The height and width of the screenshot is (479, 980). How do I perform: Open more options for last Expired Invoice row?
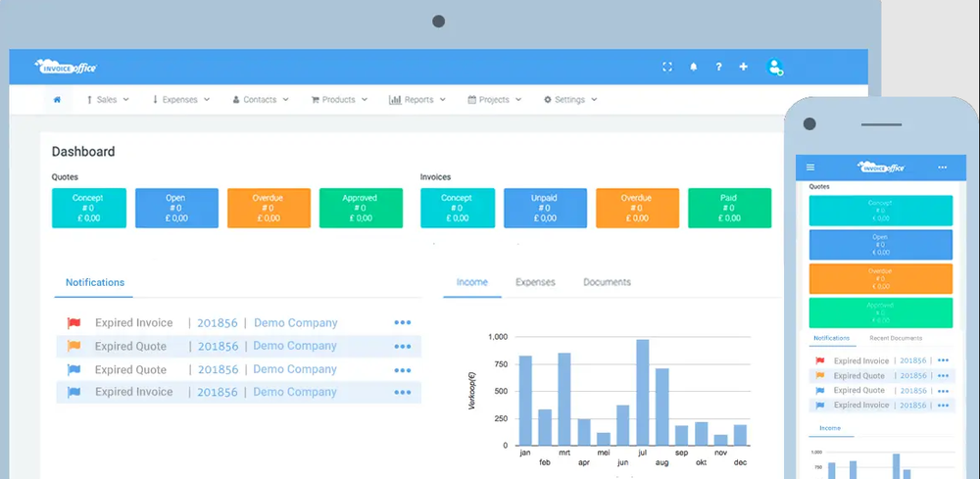(403, 392)
